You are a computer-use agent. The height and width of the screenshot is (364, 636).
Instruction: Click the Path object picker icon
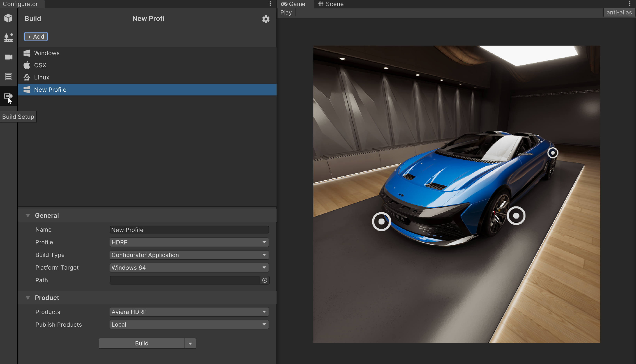click(x=265, y=280)
